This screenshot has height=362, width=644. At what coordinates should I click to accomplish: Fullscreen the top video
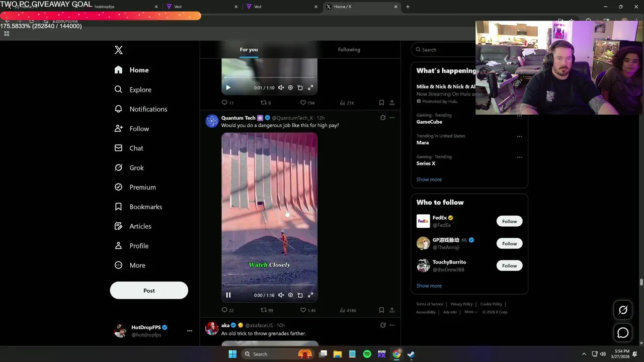[310, 87]
